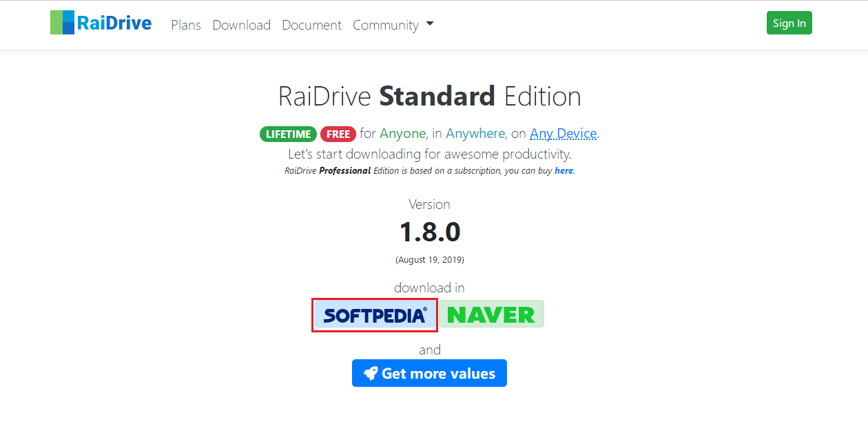
Task: Click the green LIFETIME badge
Action: (288, 134)
